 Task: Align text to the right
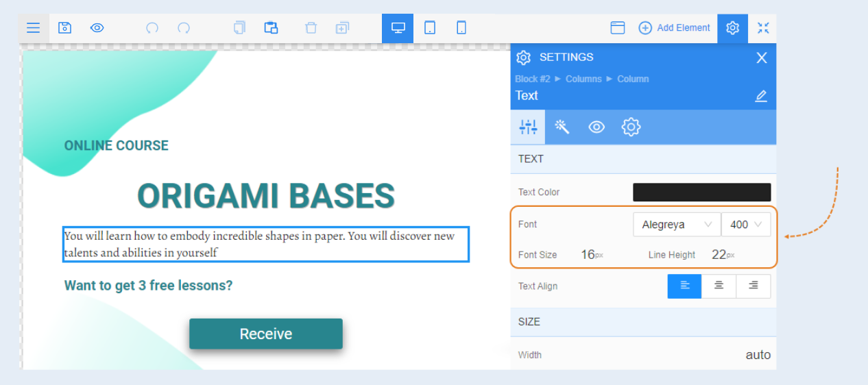coord(754,286)
